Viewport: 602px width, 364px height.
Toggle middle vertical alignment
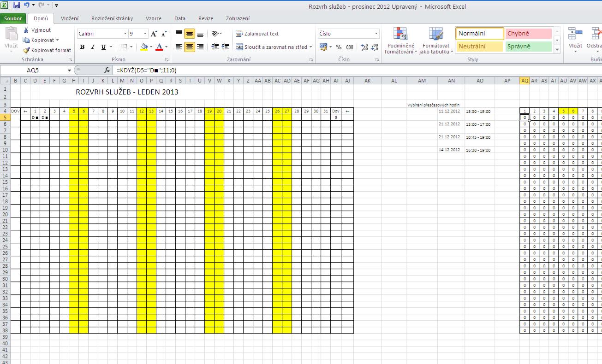[190, 34]
